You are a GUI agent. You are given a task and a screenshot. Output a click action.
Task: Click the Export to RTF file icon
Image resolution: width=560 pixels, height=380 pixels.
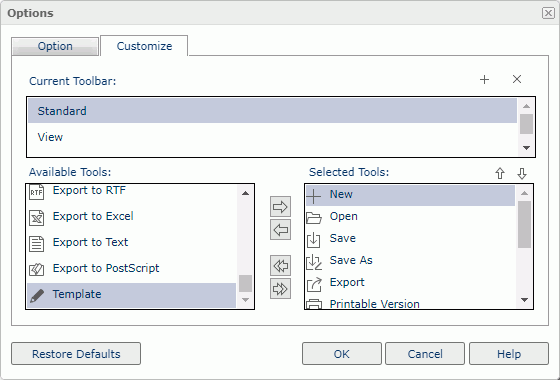(x=36, y=192)
